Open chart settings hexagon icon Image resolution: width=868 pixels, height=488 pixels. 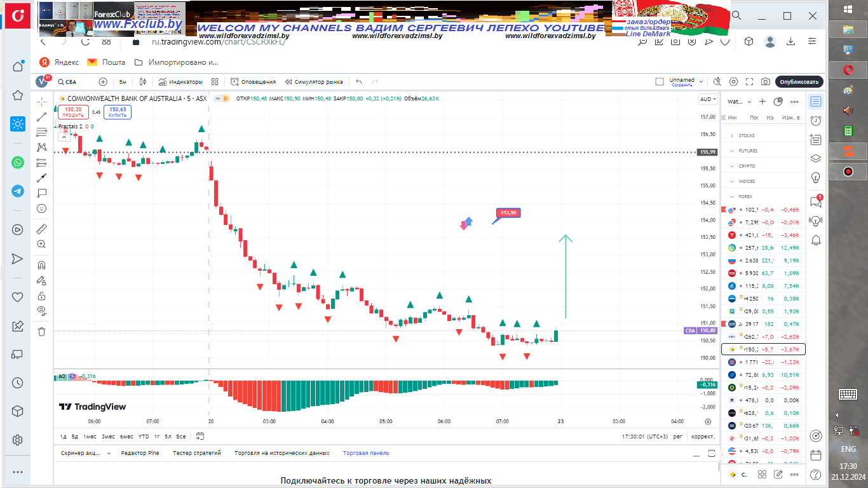coord(734,82)
